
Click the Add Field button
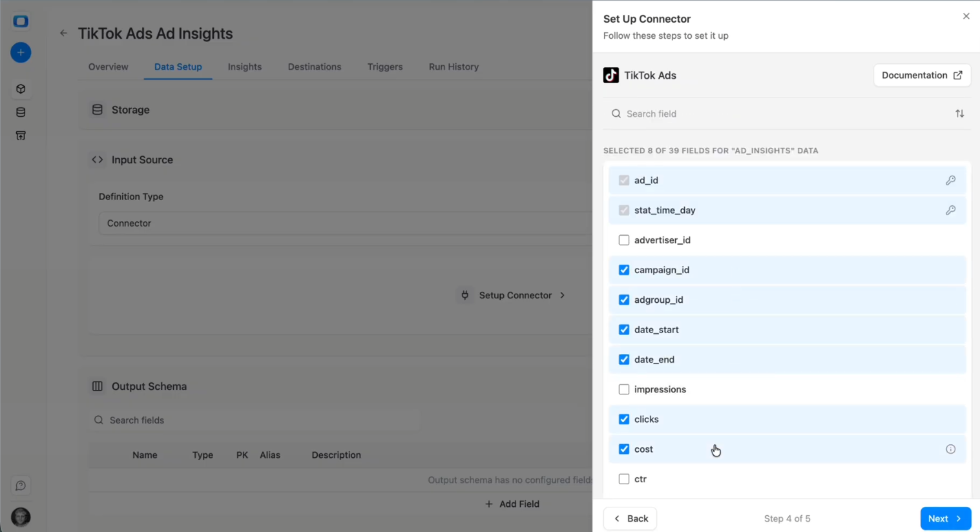(512, 504)
